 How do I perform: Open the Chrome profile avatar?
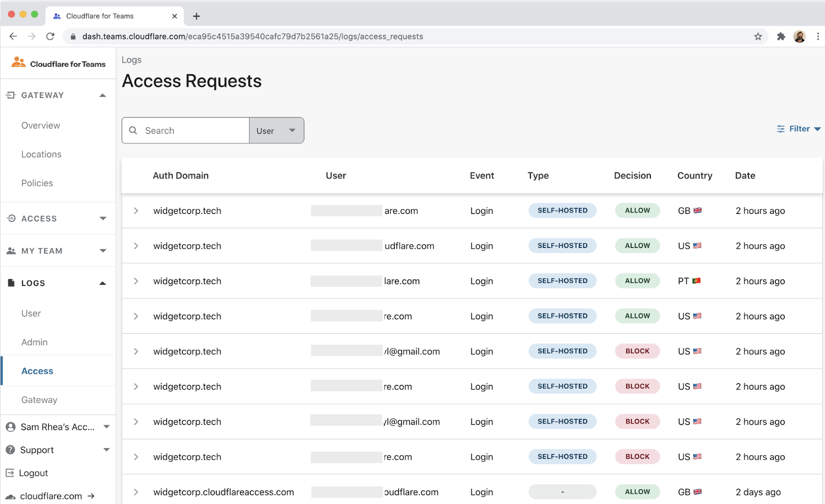tap(799, 37)
